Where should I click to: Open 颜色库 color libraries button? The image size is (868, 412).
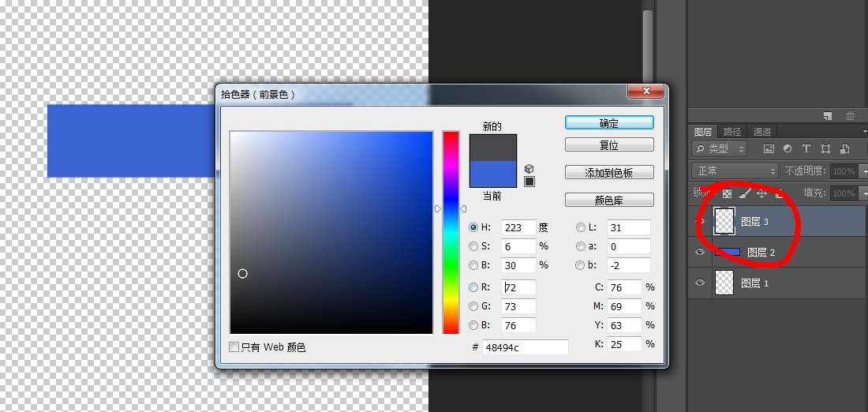[609, 200]
